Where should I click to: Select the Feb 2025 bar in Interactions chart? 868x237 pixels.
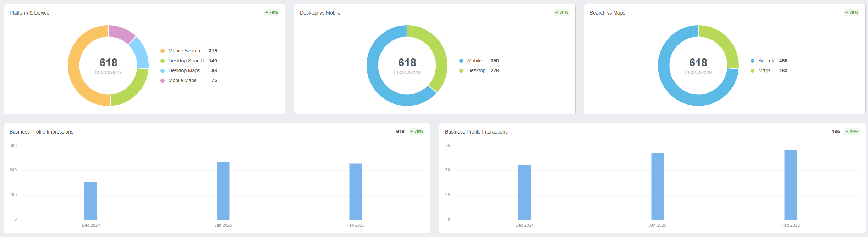click(x=790, y=185)
